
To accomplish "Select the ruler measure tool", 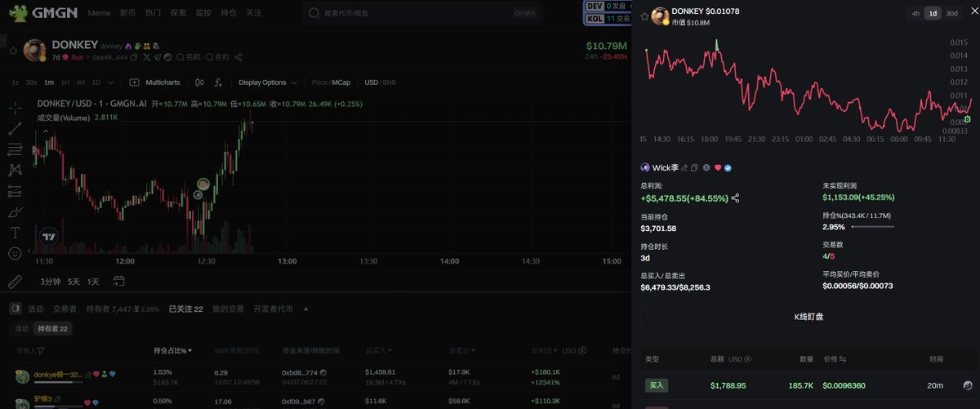I will point(15,282).
